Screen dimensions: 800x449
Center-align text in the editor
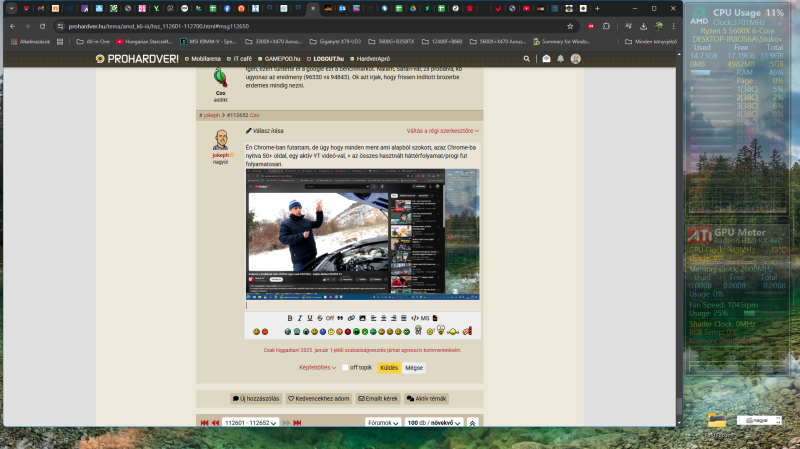384,318
